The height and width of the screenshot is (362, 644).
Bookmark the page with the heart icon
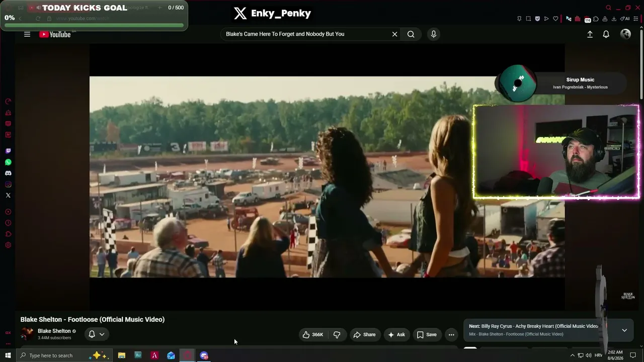pyautogui.click(x=555, y=19)
